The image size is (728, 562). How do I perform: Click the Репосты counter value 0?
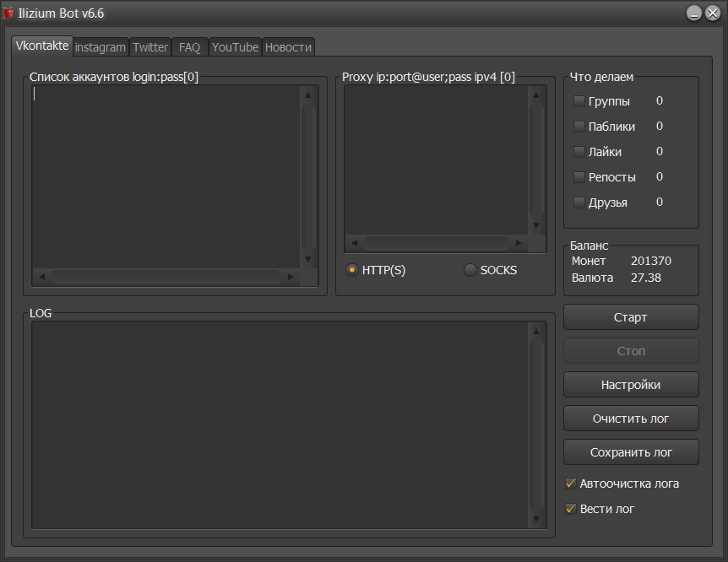tap(660, 176)
